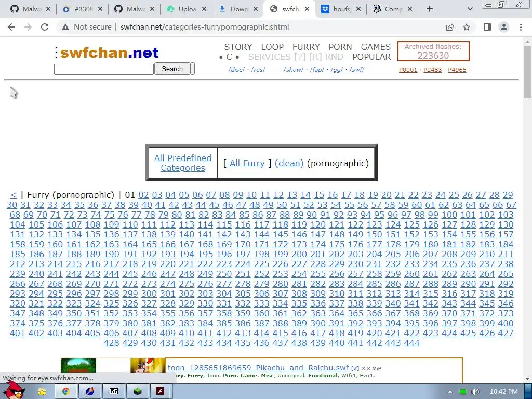Screen dimensions: 532x399
Task: Close the Comp tab
Action: pyautogui.click(x=410, y=9)
